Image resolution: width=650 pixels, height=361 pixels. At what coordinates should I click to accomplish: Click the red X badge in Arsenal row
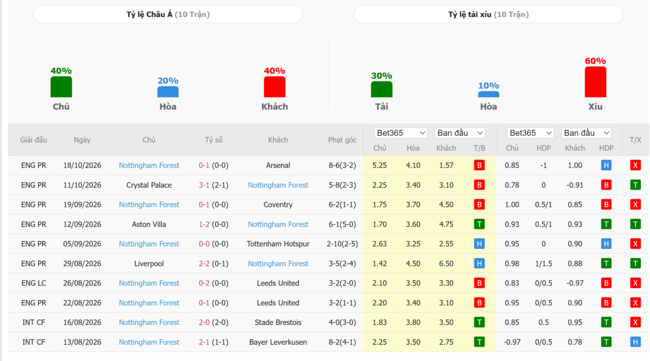pos(635,165)
